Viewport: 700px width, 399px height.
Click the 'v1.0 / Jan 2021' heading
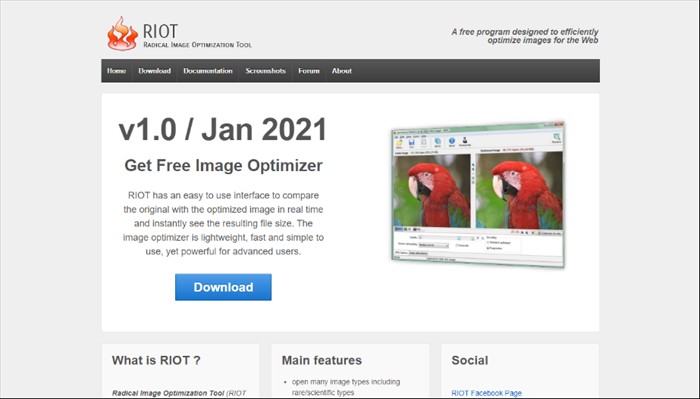(x=223, y=129)
